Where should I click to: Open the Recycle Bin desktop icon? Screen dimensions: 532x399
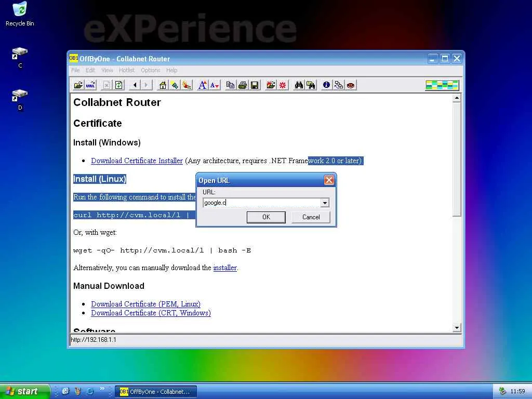point(20,14)
